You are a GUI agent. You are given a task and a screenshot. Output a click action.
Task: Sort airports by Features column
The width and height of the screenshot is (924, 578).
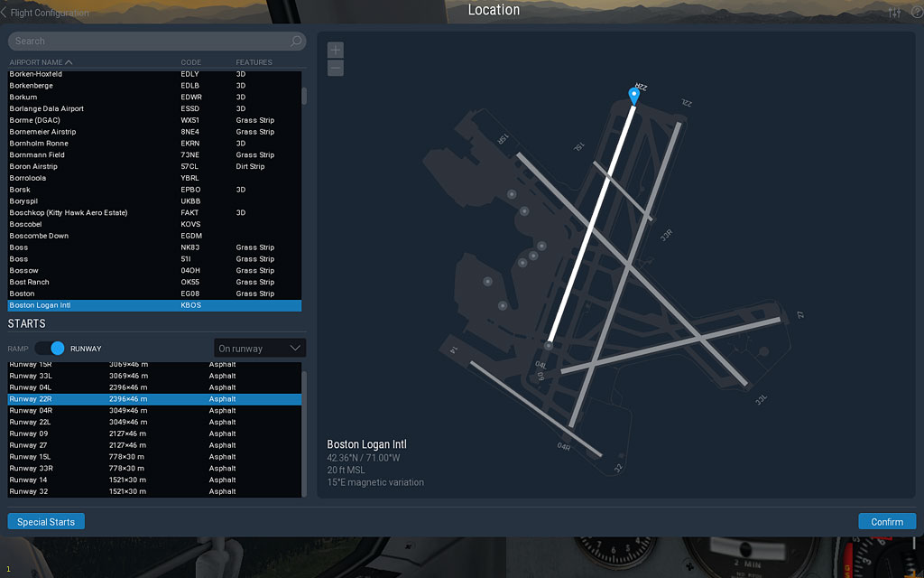coord(254,62)
